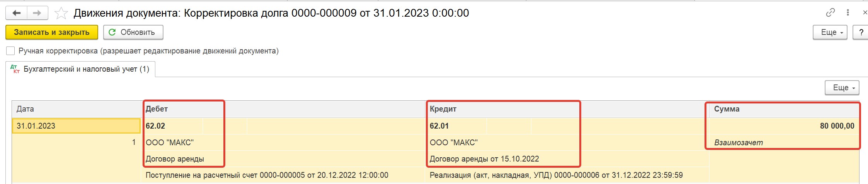Expand the top Еще dropdown
The image size is (868, 184).
[x=830, y=32]
